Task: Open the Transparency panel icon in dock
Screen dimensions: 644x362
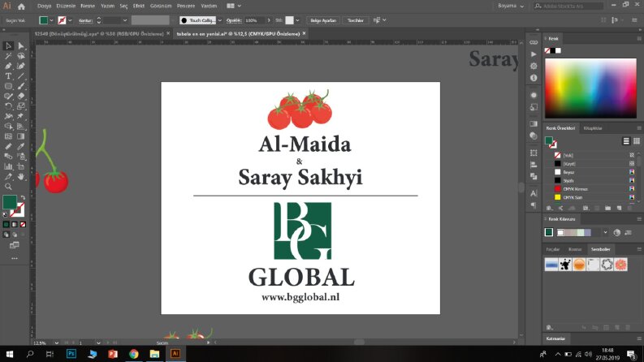Action: click(534, 136)
